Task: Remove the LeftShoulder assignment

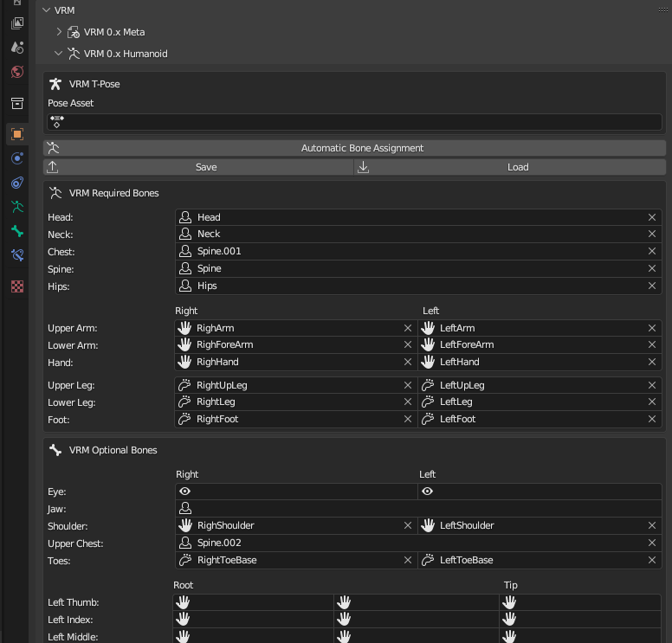Action: point(652,525)
